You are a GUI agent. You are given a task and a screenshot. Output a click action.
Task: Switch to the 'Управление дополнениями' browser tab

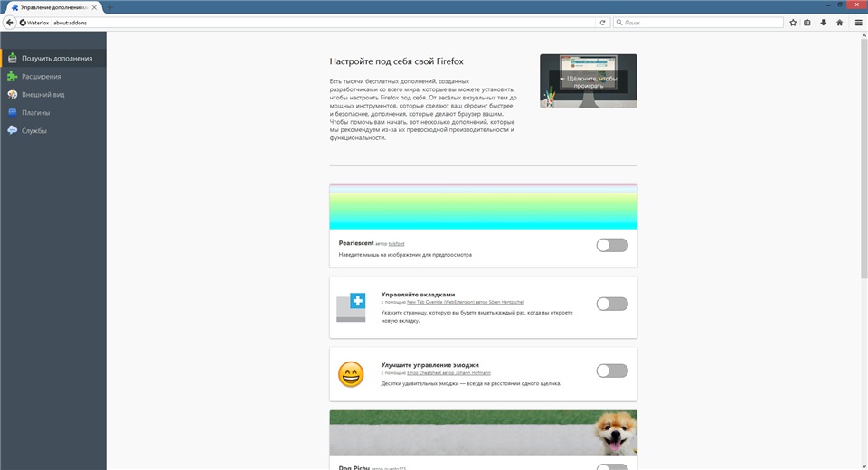53,8
